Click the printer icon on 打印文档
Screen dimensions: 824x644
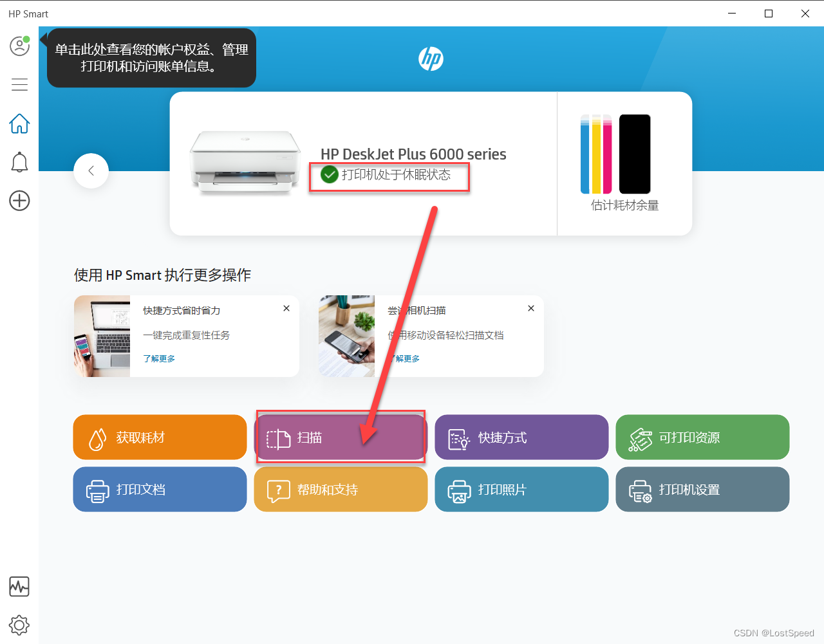click(x=97, y=491)
